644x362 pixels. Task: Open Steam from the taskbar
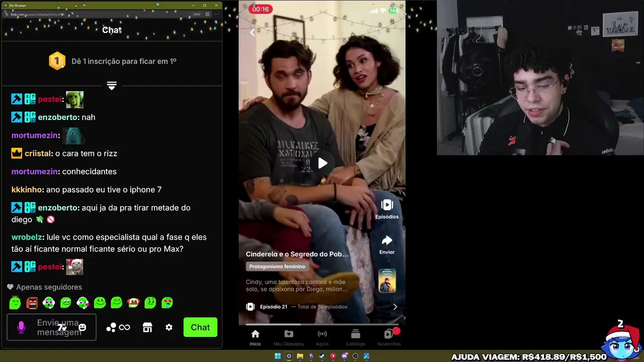pos(322,356)
